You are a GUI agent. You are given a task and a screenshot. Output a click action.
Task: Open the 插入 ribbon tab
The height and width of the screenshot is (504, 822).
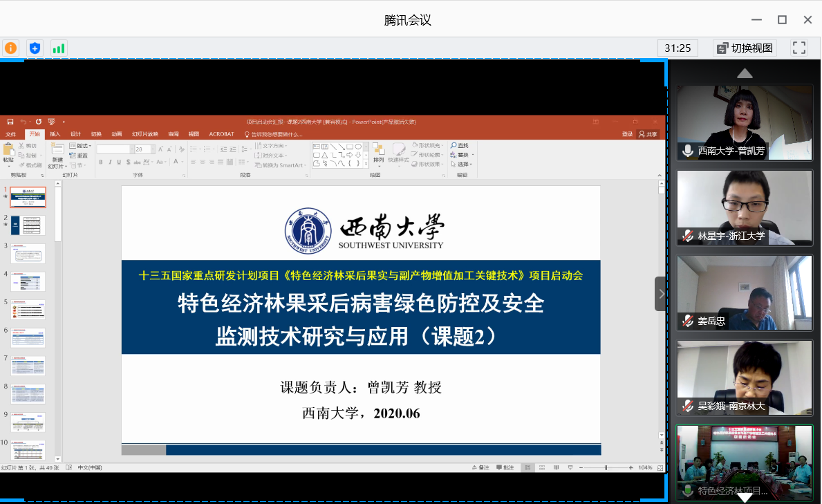pyautogui.click(x=55, y=134)
